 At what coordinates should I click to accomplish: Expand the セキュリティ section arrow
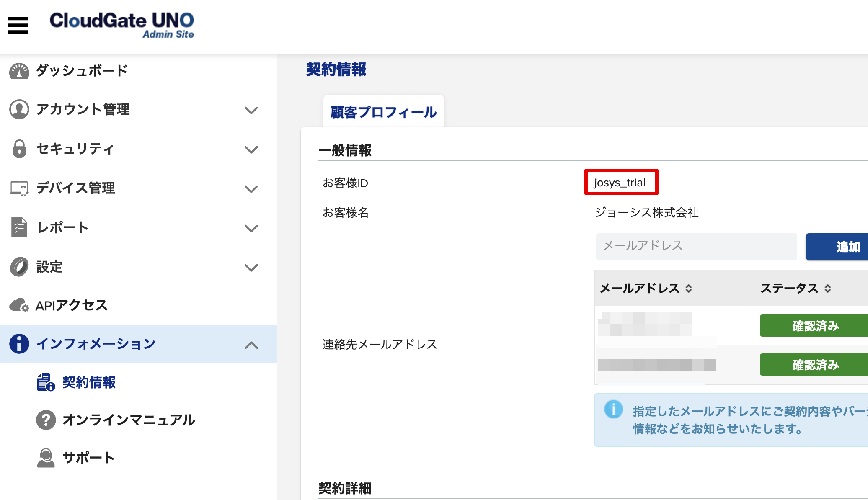(251, 149)
